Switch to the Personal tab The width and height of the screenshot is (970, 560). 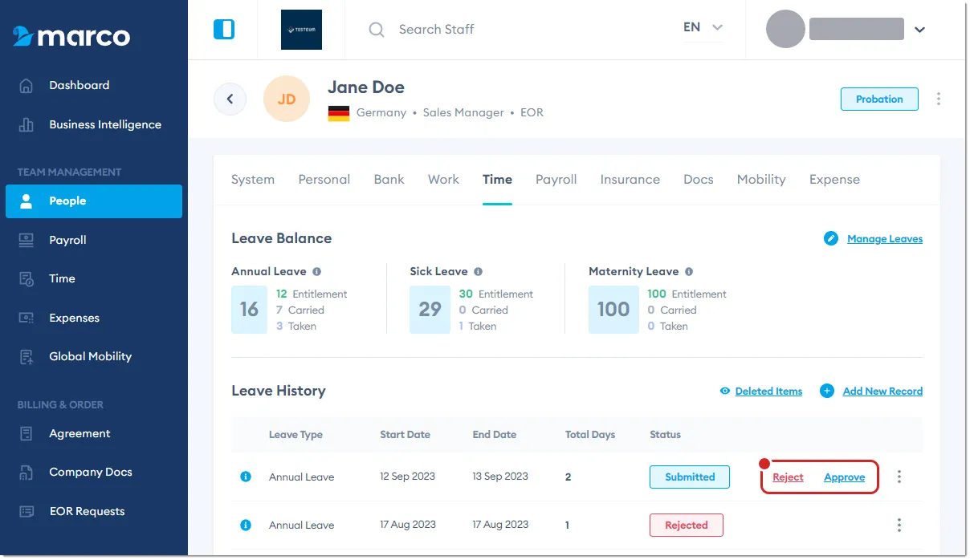(x=324, y=180)
